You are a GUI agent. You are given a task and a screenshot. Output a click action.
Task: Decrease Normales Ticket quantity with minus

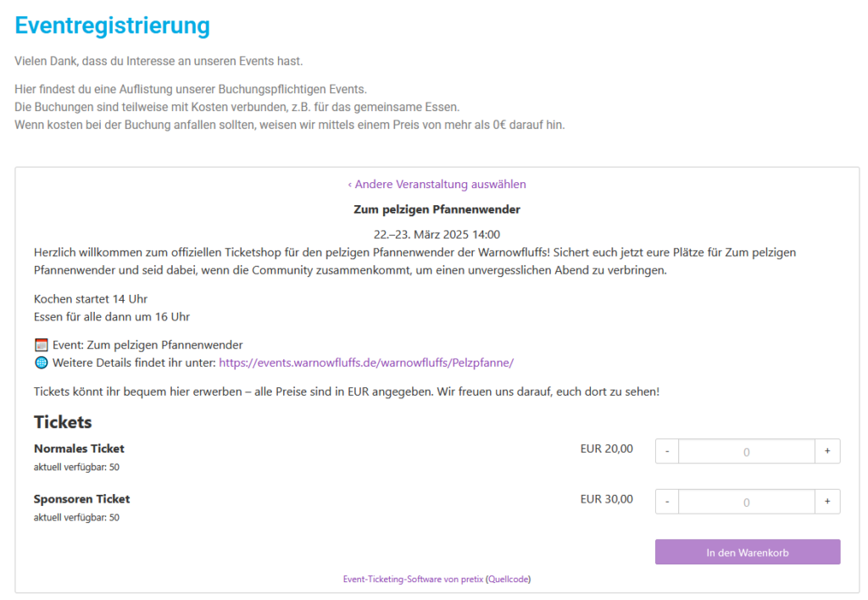[667, 451]
